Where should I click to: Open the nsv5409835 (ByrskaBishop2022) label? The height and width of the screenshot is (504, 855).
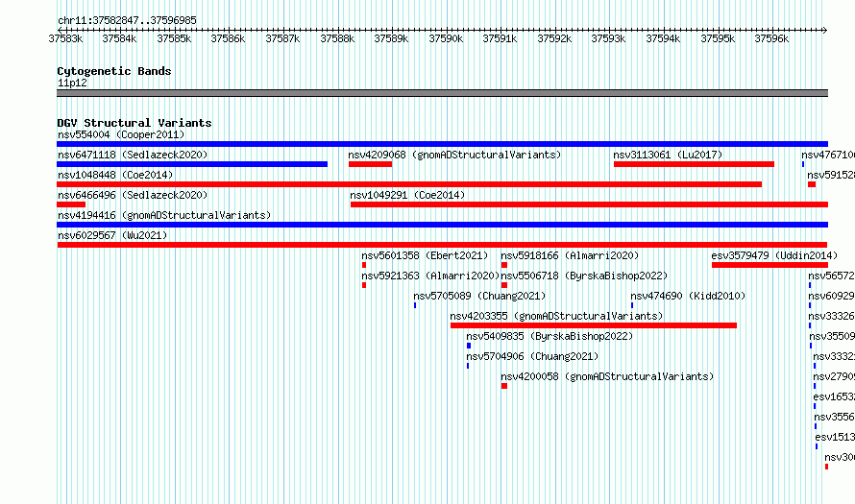(550, 336)
